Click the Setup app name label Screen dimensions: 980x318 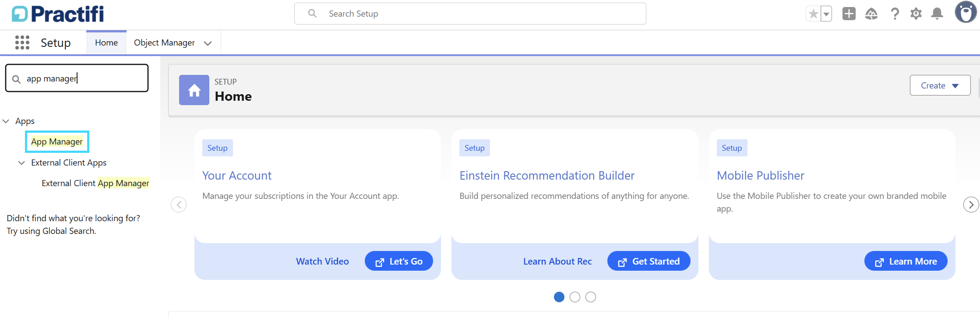[x=56, y=42]
